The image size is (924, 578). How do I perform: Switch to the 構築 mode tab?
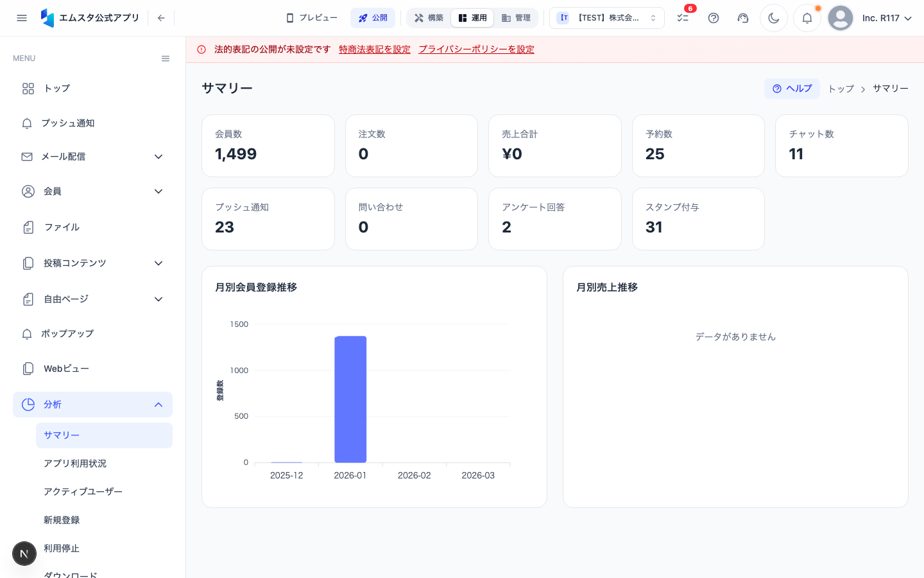click(429, 18)
